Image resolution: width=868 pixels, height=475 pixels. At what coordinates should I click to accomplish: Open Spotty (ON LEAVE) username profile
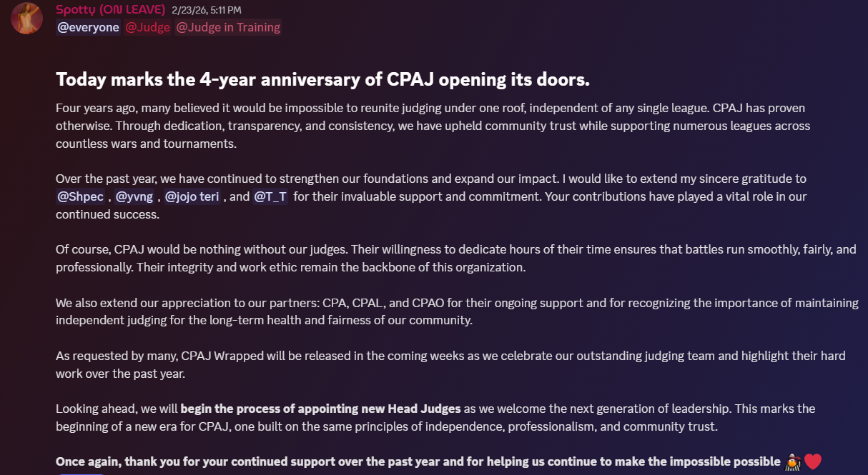(110, 10)
